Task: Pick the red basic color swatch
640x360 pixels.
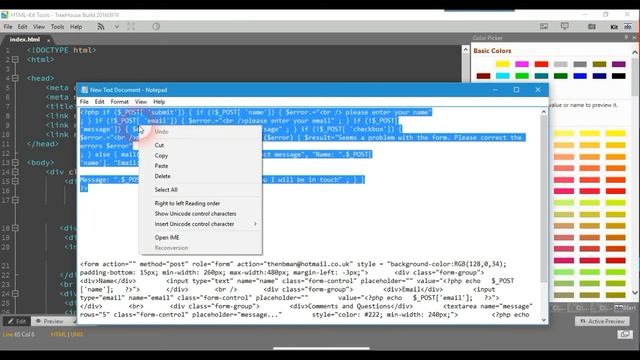Action: pyautogui.click(x=541, y=64)
